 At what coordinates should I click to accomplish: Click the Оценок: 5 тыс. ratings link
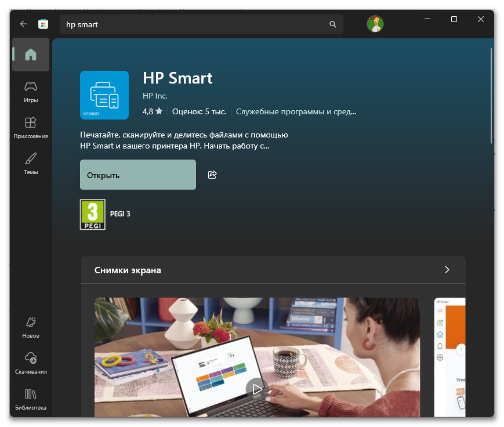[x=200, y=111]
